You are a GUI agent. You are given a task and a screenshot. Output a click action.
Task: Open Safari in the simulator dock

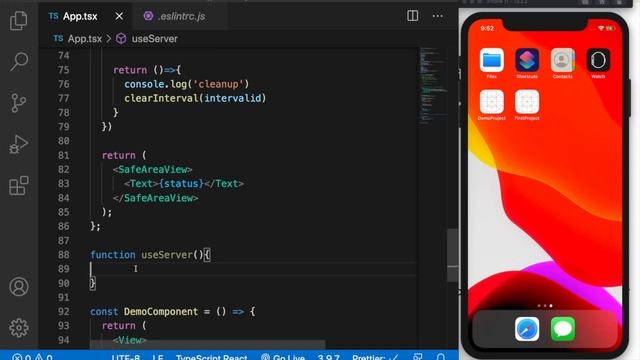527,329
